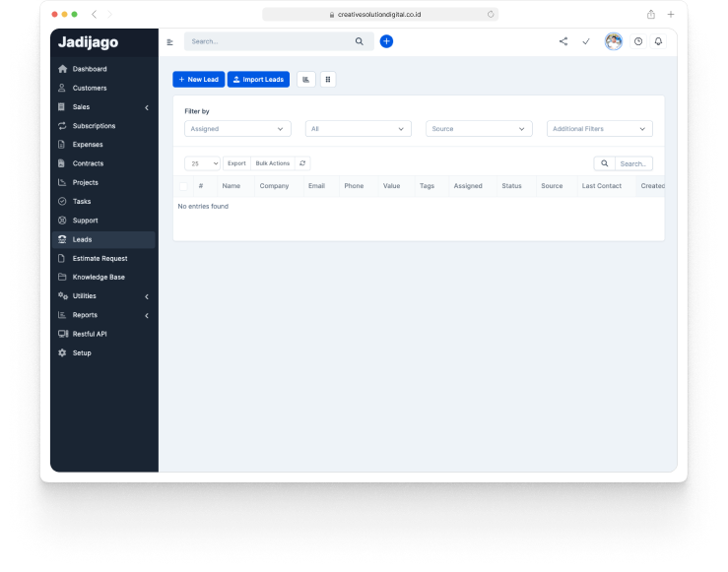Change the 25 entries-per-page dropdown

202,163
